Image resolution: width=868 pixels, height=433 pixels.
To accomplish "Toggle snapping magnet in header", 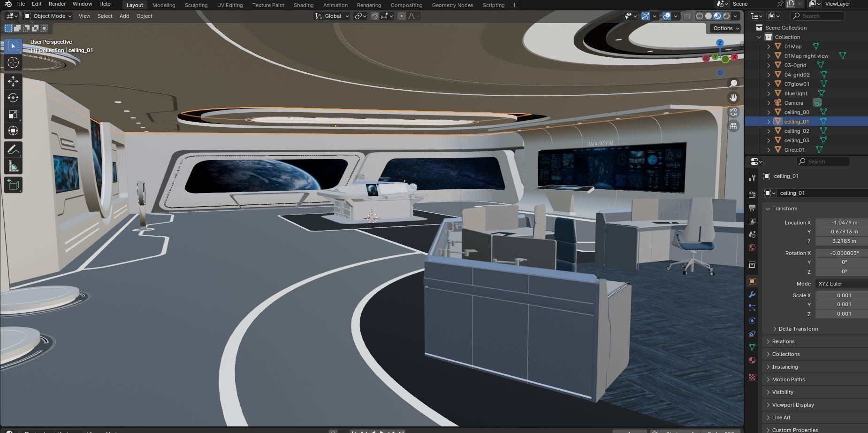I will click(375, 16).
